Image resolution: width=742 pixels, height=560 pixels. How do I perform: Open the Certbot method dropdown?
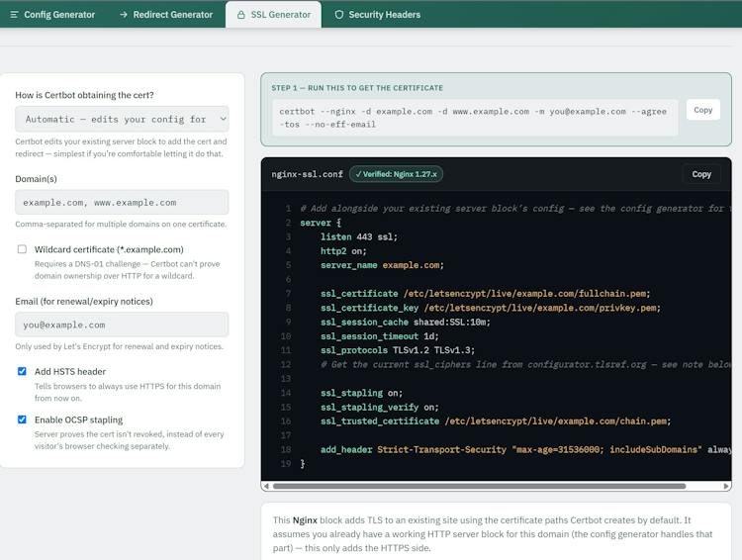122,119
